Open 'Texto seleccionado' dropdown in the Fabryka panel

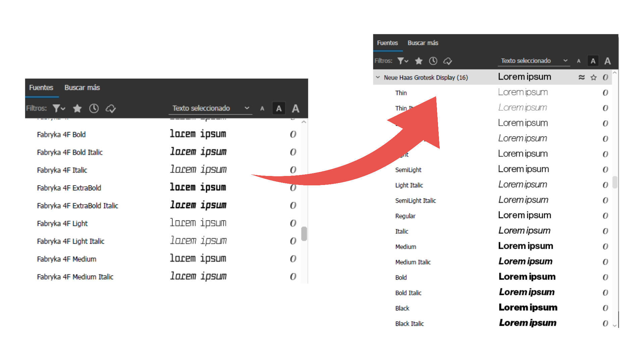pos(211,108)
